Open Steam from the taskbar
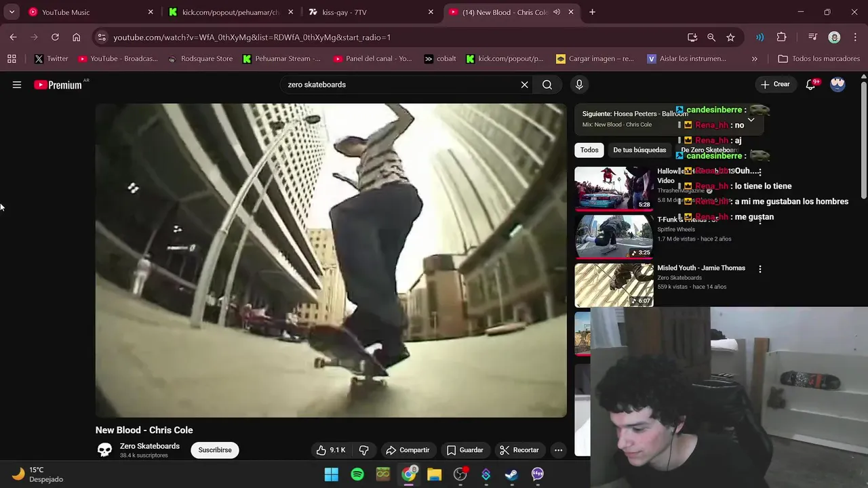Screen dimensions: 868x488 512,474
